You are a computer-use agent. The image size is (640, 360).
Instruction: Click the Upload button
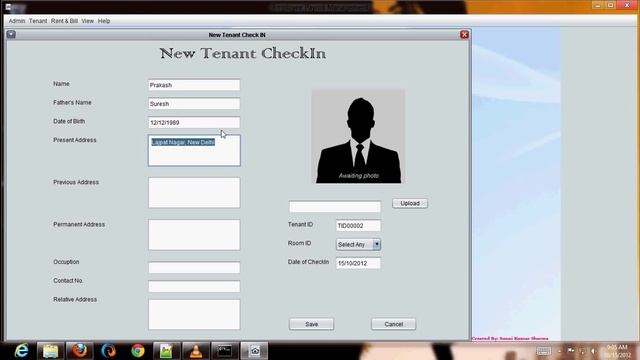coord(410,203)
